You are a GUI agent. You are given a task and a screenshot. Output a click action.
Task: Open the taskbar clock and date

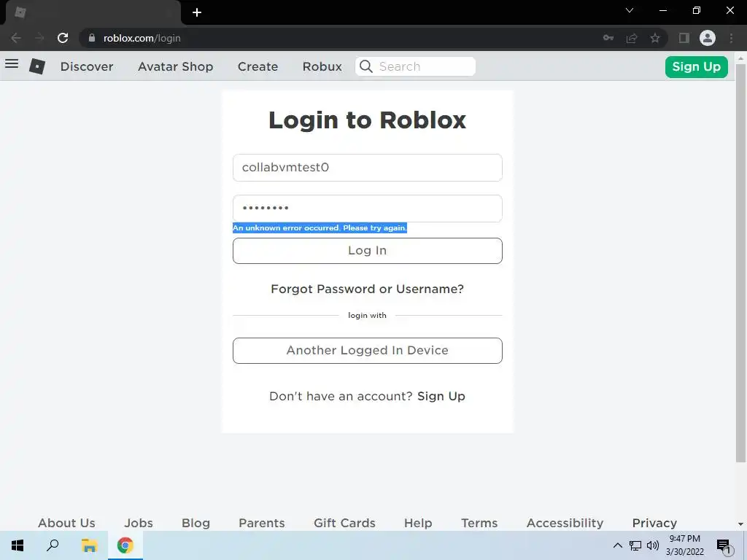pos(684,545)
